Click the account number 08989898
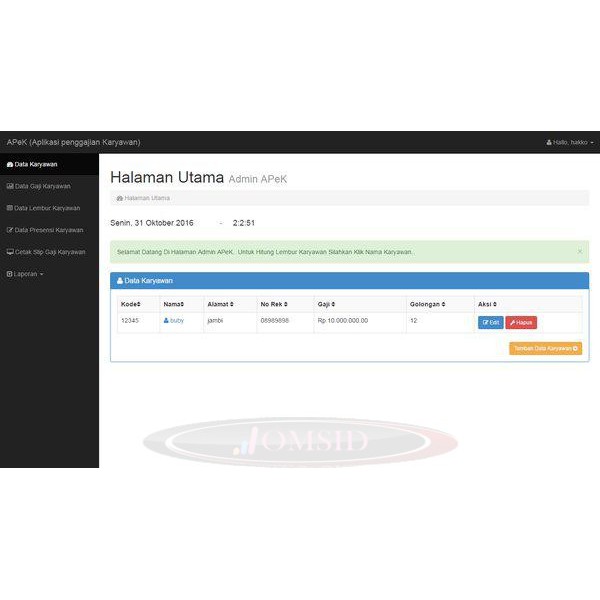 (275, 321)
